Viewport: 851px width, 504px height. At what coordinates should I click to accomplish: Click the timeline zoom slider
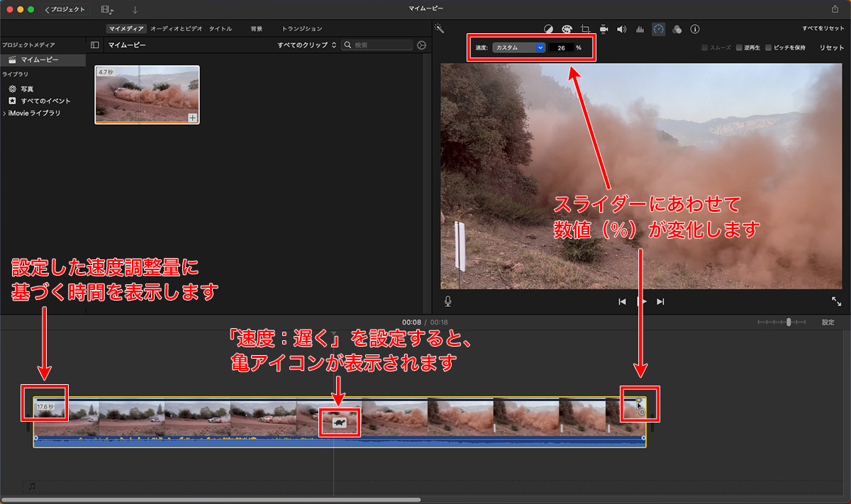tap(788, 322)
